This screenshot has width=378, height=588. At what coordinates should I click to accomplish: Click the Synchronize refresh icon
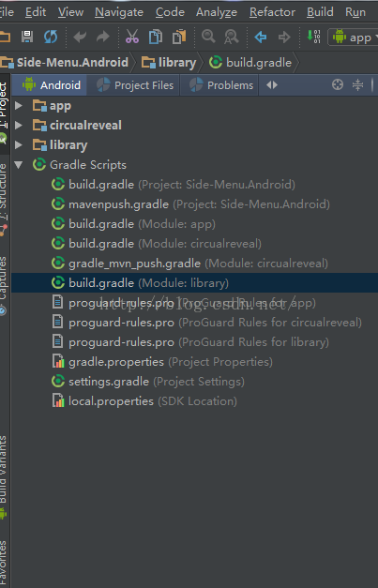tap(51, 37)
